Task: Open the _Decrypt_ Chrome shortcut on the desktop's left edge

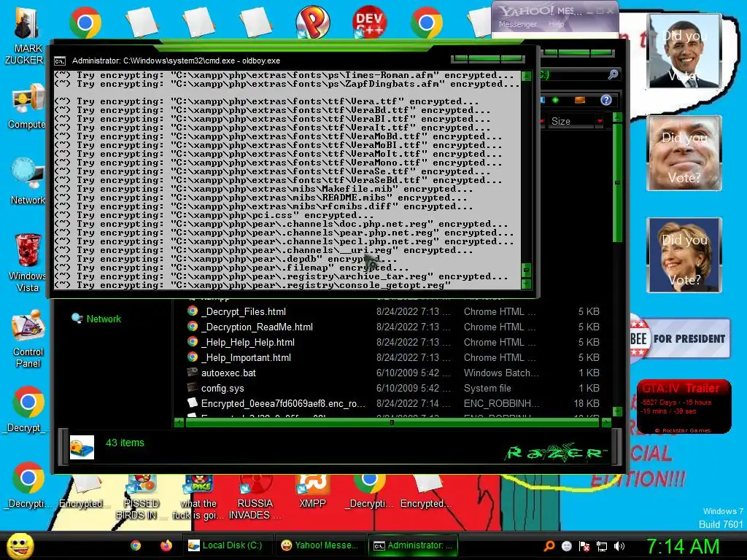Action: tap(27, 409)
